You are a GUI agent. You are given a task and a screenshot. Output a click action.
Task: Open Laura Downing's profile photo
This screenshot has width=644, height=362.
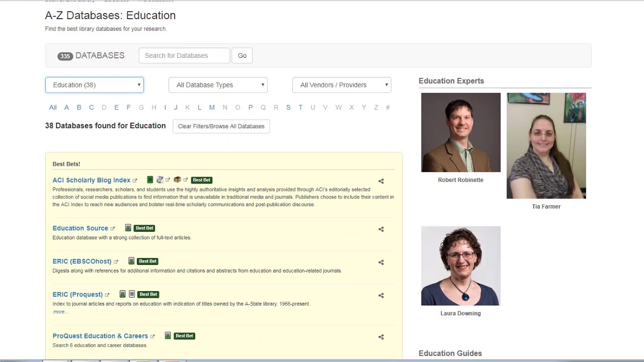point(461,266)
